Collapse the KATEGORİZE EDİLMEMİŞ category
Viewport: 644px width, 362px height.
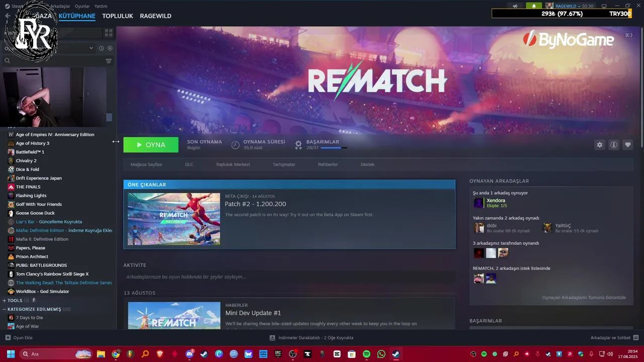[x=5, y=309]
